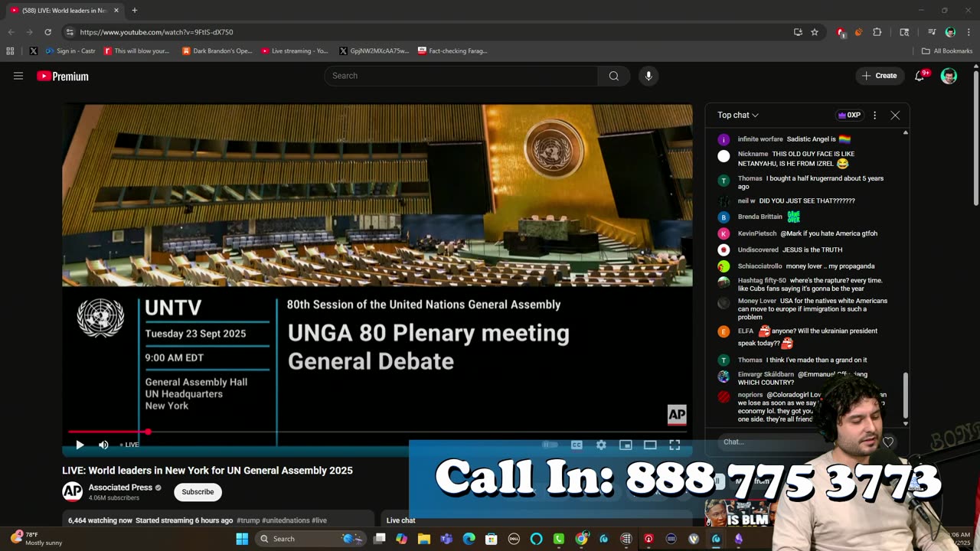
Task: Mute the video with the speaker icon
Action: tap(103, 445)
